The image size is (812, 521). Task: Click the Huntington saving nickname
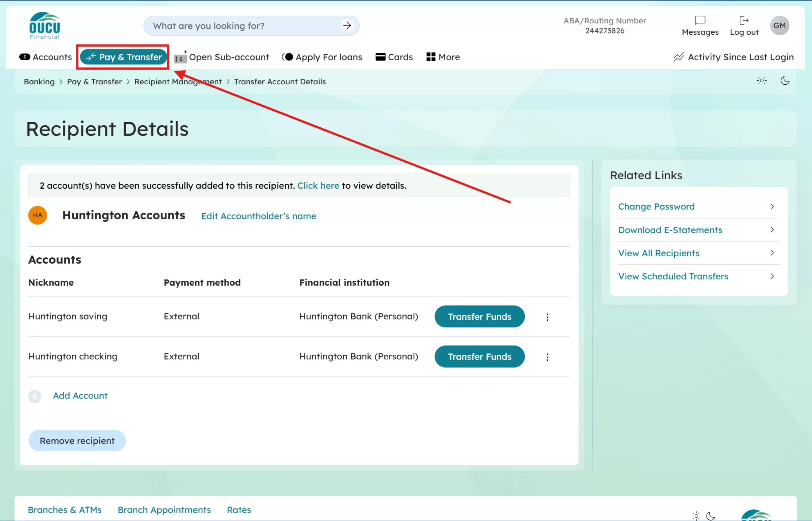(x=68, y=316)
